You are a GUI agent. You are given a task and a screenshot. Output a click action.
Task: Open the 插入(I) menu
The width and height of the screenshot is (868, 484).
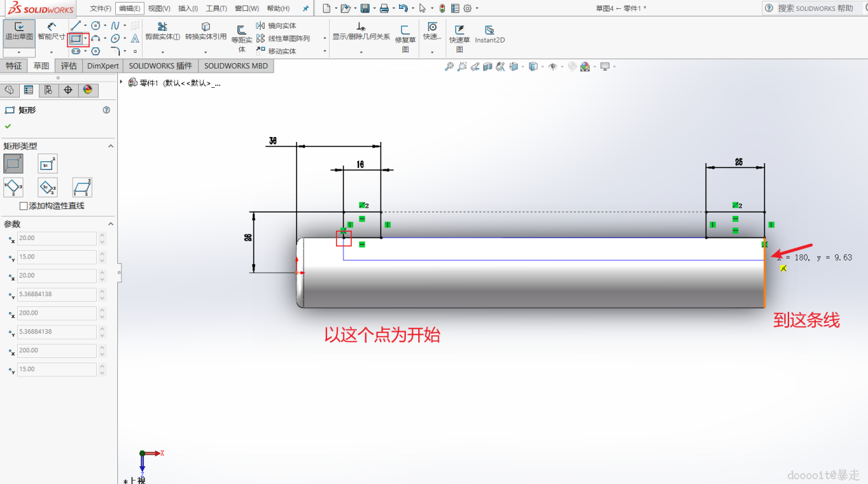click(188, 8)
